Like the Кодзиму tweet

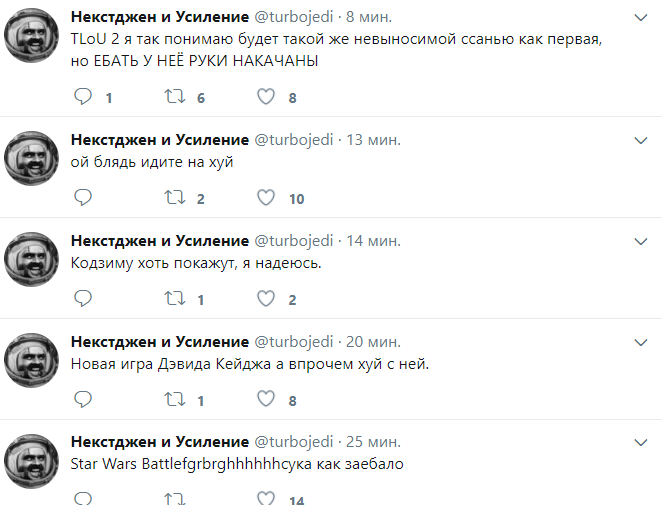click(266, 299)
